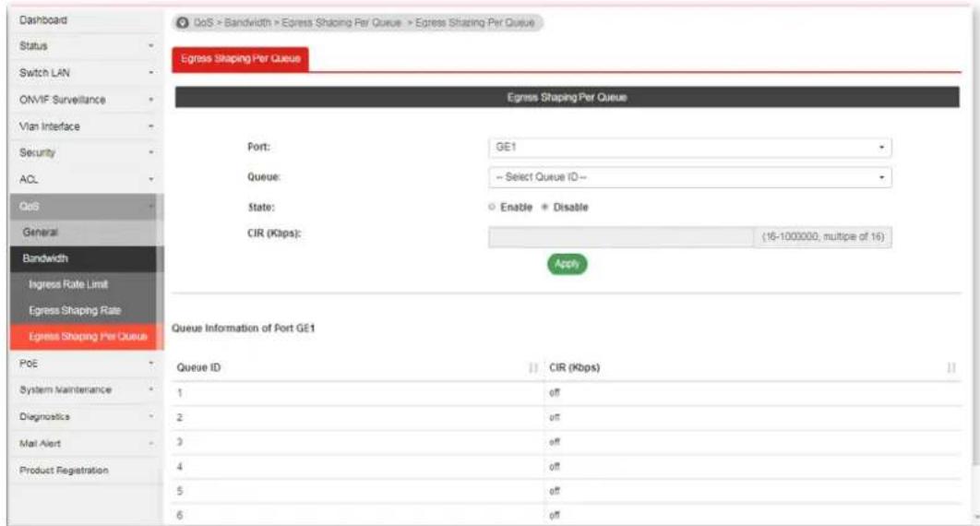Go to Ingress Rate Limit page

click(x=86, y=285)
